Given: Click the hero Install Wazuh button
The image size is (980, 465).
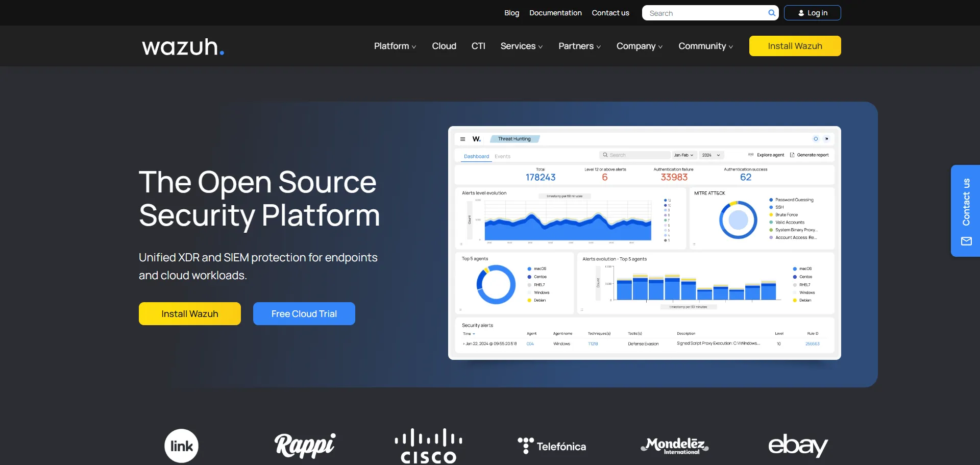Looking at the screenshot, I should coord(190,313).
